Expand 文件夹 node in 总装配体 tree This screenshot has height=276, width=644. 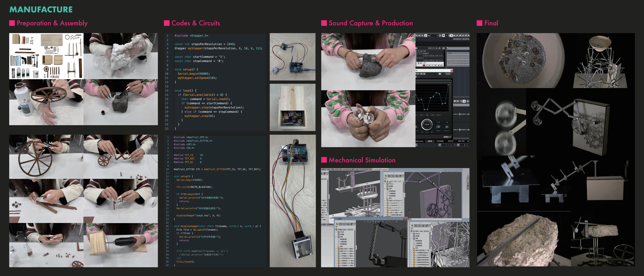[336, 232]
